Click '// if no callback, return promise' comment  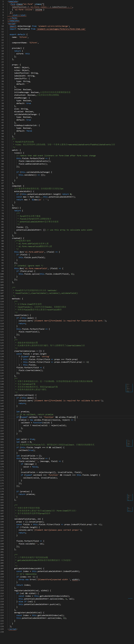[35, 414]
